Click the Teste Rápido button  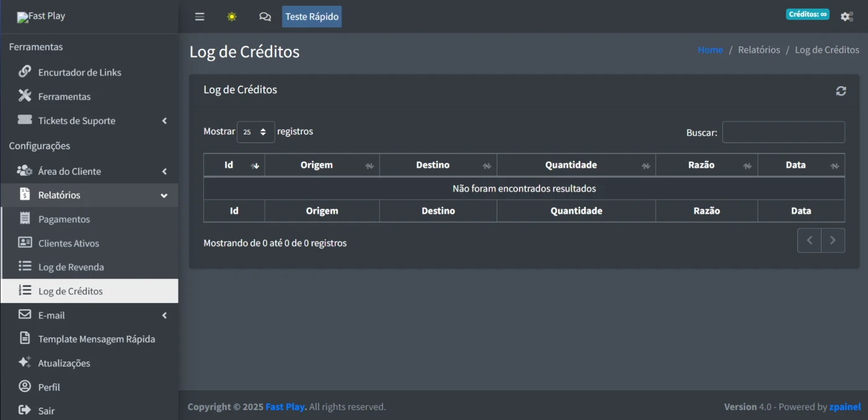point(311,17)
